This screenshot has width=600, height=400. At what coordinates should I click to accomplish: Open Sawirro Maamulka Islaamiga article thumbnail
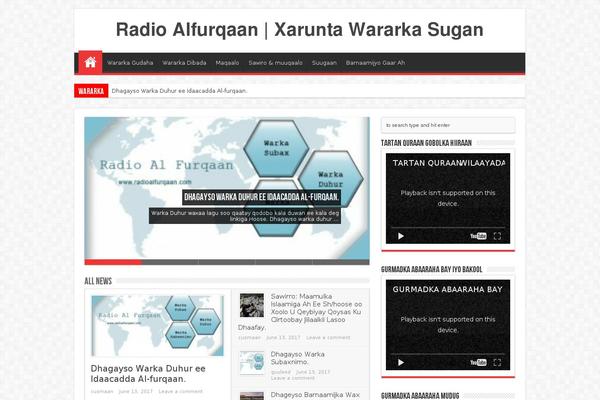pos(252,305)
